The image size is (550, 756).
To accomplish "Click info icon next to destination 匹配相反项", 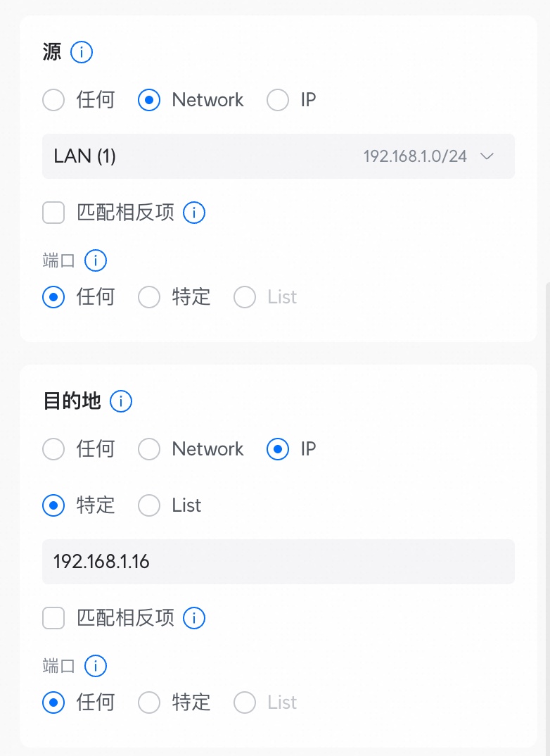I will (x=194, y=618).
